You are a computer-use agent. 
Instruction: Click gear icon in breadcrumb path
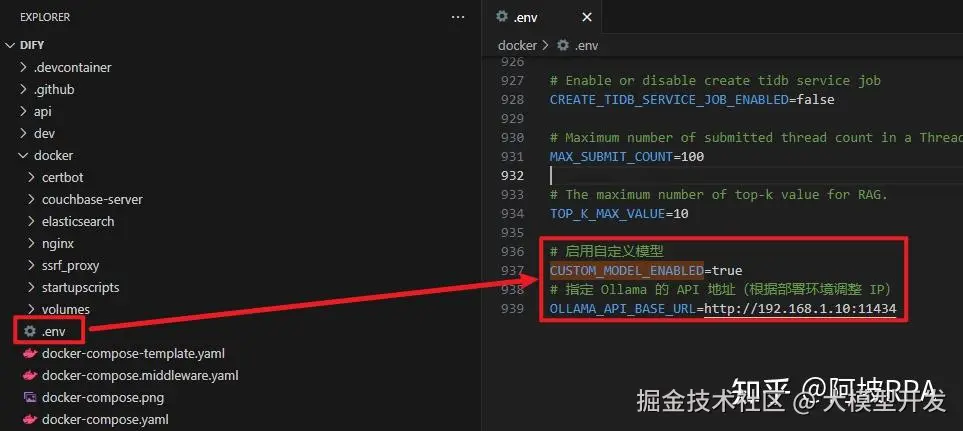[563, 45]
